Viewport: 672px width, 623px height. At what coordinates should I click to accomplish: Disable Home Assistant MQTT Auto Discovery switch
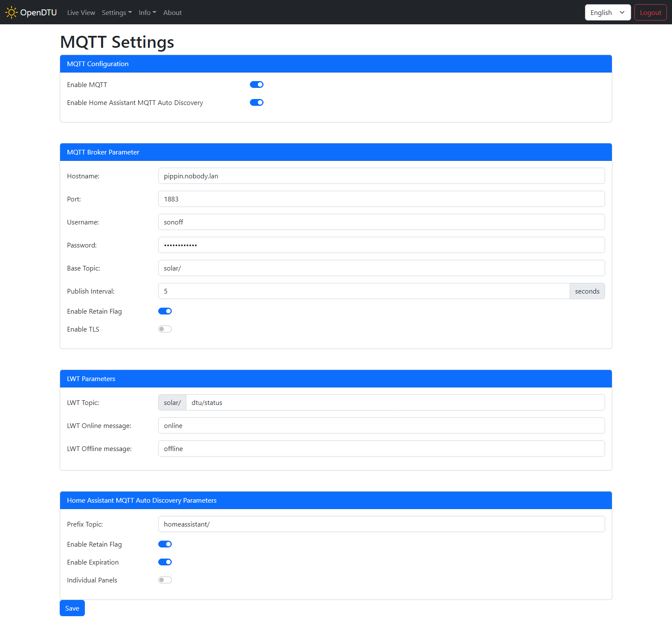point(256,102)
